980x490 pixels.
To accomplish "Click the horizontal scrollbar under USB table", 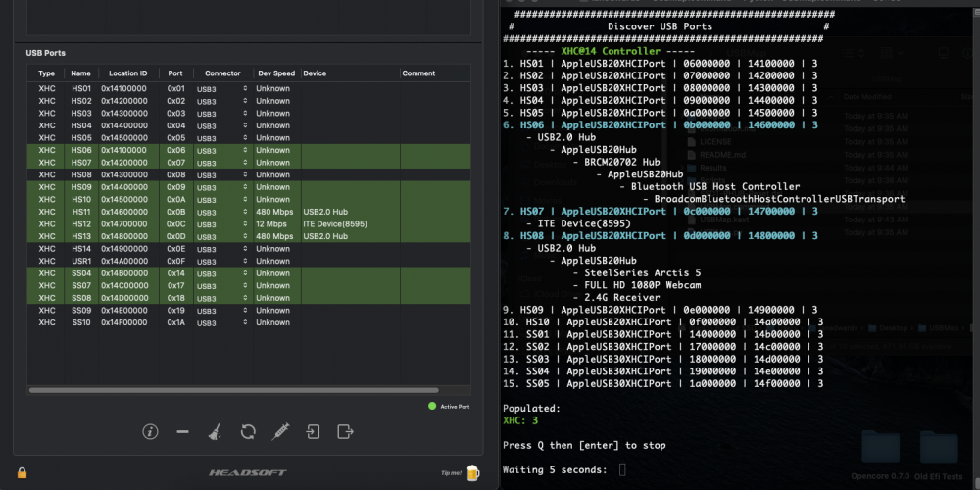I will (234, 390).
